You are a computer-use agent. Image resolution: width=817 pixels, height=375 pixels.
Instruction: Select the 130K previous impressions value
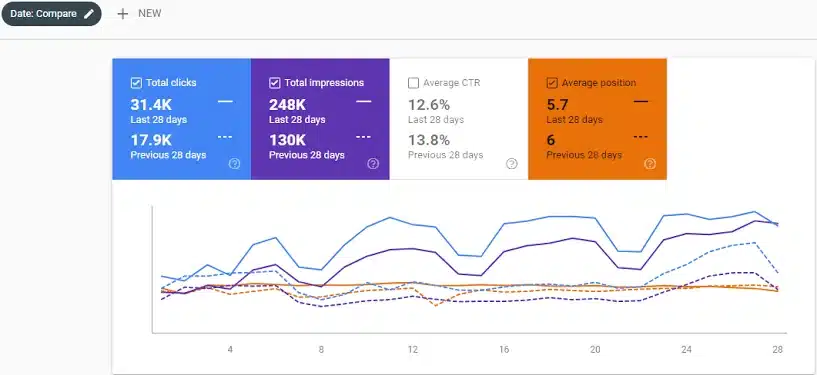coord(287,141)
